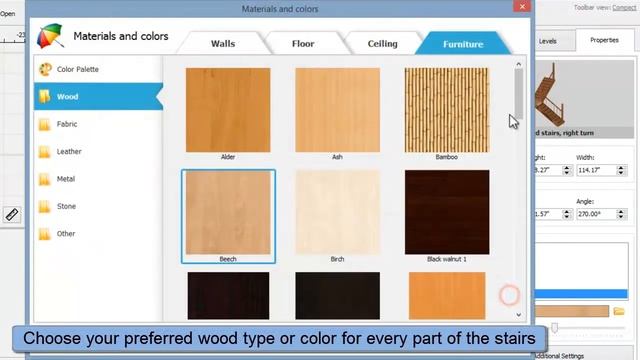The width and height of the screenshot is (640, 360).
Task: Choose the Ash wood swatch
Action: point(337,110)
